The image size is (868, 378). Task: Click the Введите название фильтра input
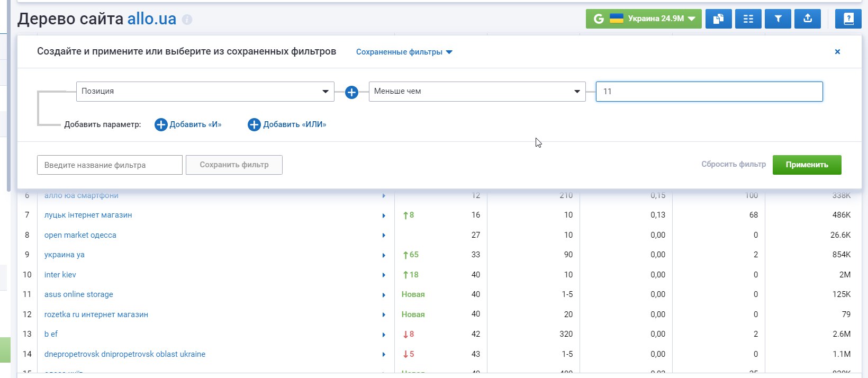tap(110, 165)
